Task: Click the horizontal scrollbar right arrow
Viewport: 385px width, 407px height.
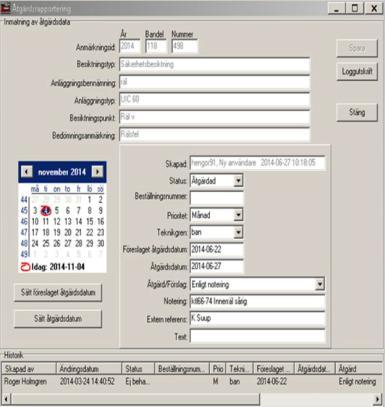Action: tap(377, 399)
